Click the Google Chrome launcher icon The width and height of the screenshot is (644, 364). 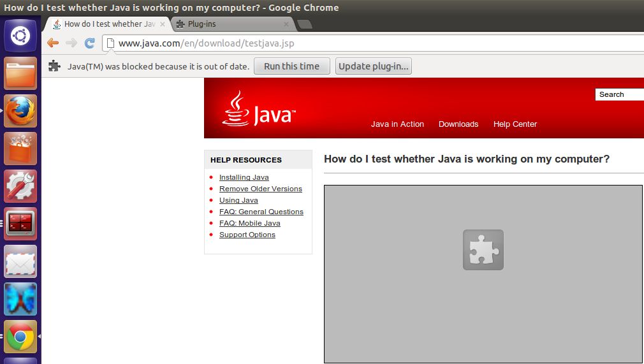click(20, 337)
